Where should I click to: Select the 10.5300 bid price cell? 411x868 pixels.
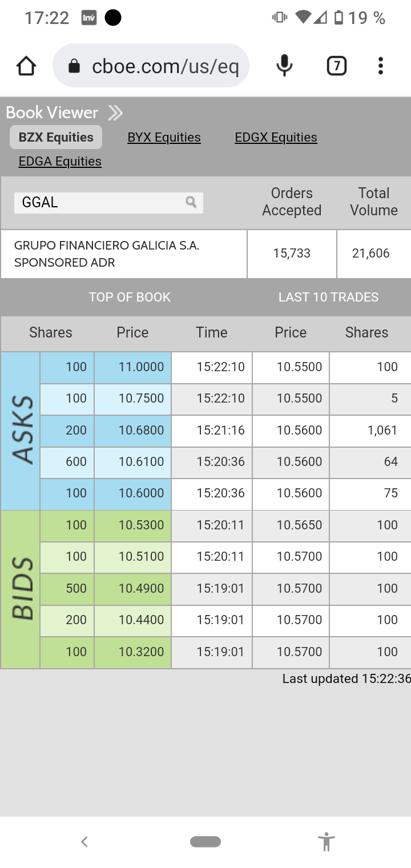point(132,525)
